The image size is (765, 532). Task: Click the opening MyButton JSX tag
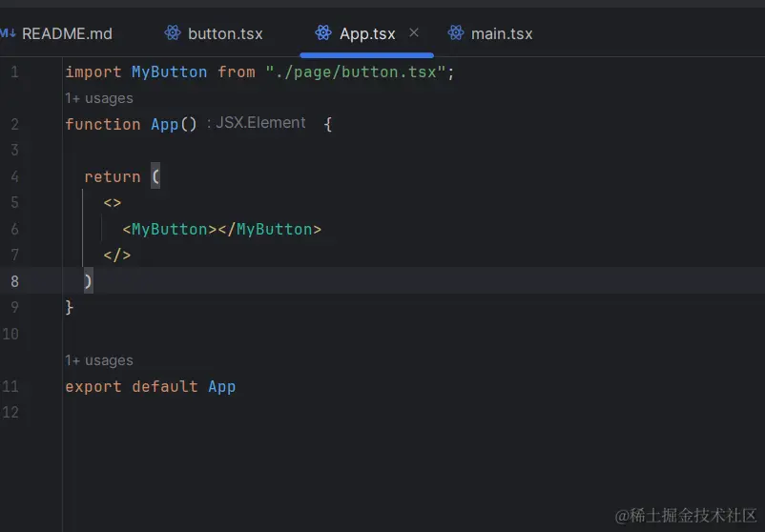point(169,230)
